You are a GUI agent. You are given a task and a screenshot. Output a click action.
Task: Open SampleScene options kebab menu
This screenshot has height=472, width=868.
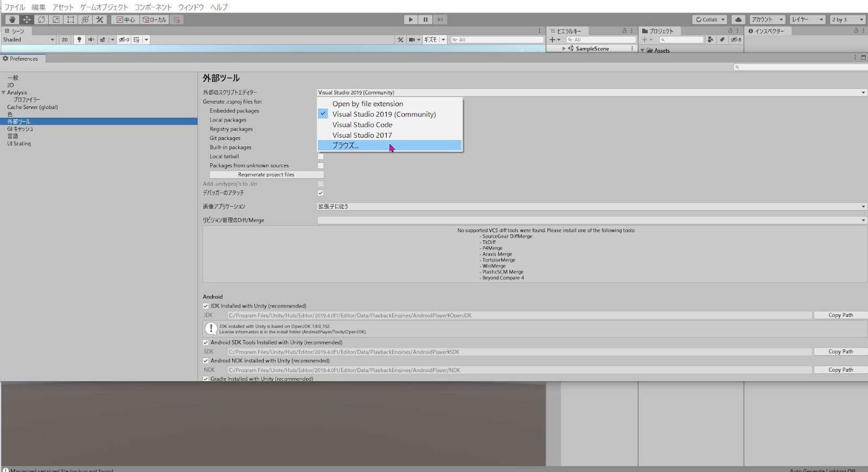click(x=632, y=48)
